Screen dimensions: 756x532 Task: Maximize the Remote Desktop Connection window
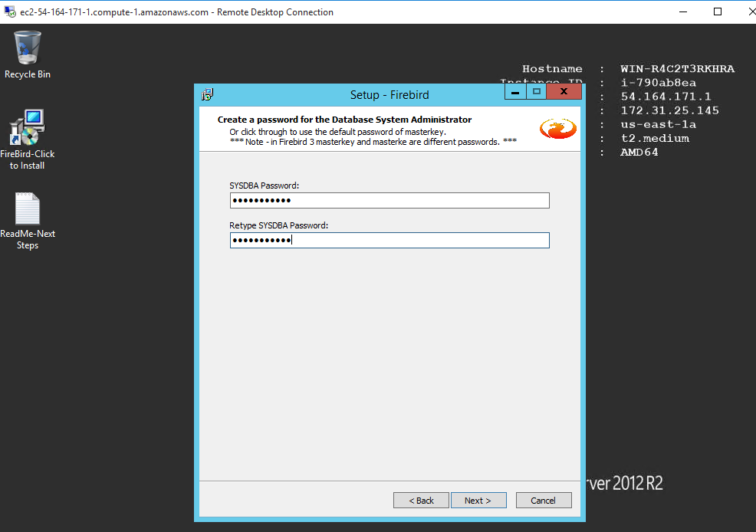718,11
